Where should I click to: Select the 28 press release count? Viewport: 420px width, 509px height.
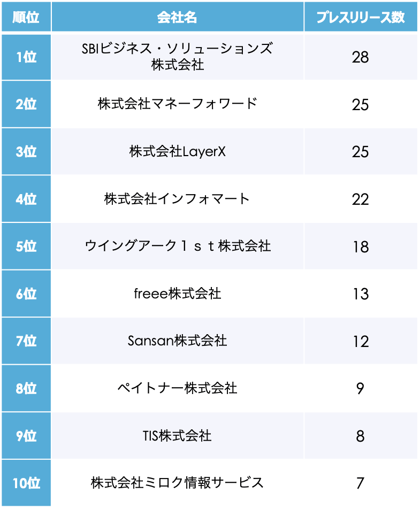click(x=360, y=57)
